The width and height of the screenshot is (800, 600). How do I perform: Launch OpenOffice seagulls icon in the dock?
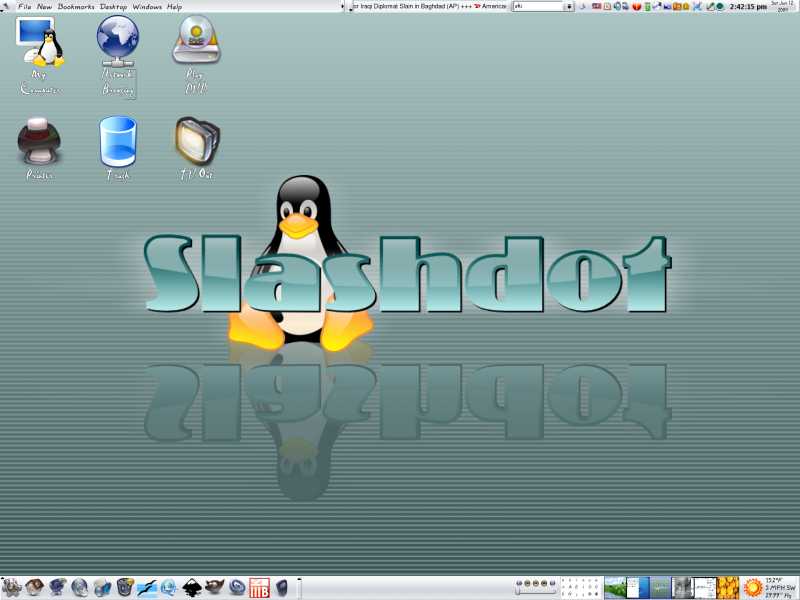[147, 588]
